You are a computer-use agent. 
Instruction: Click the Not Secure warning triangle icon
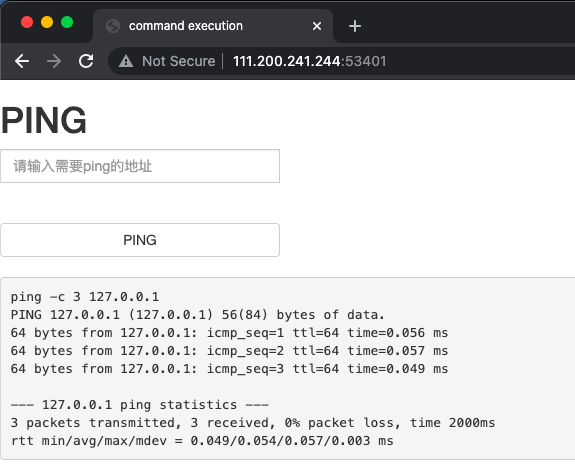[126, 61]
